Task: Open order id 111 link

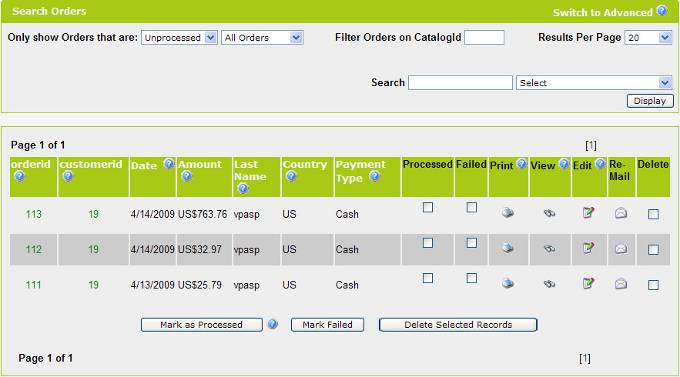Action: (x=33, y=285)
